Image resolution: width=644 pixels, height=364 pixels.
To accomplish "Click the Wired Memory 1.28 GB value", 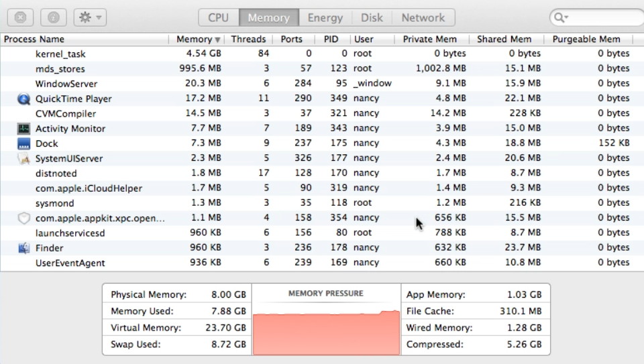I will 524,328.
